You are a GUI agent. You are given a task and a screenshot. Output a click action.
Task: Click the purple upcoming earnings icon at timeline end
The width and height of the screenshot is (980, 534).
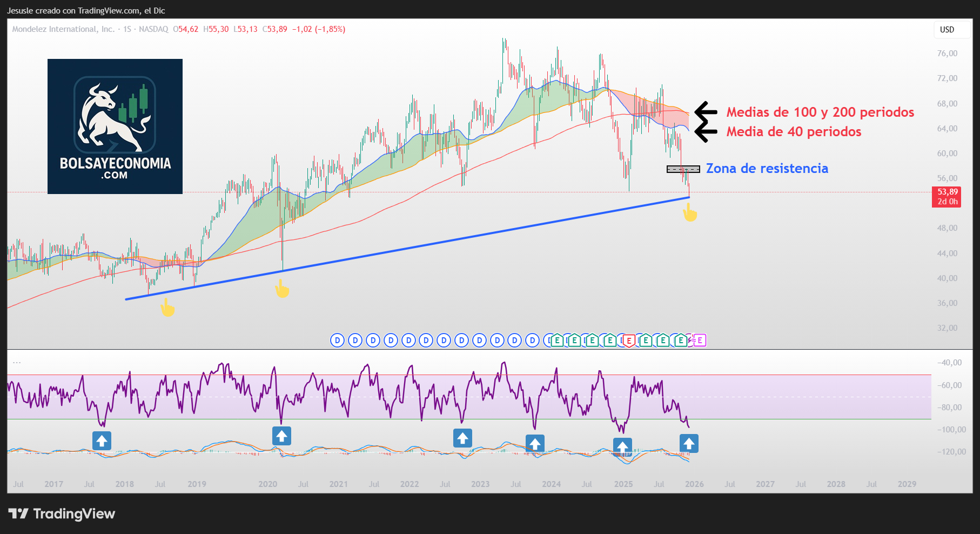point(701,341)
